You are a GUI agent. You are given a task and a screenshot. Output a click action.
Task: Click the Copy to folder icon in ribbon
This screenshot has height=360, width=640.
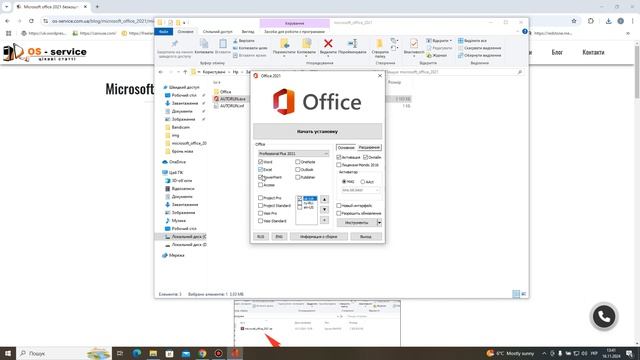(306, 43)
